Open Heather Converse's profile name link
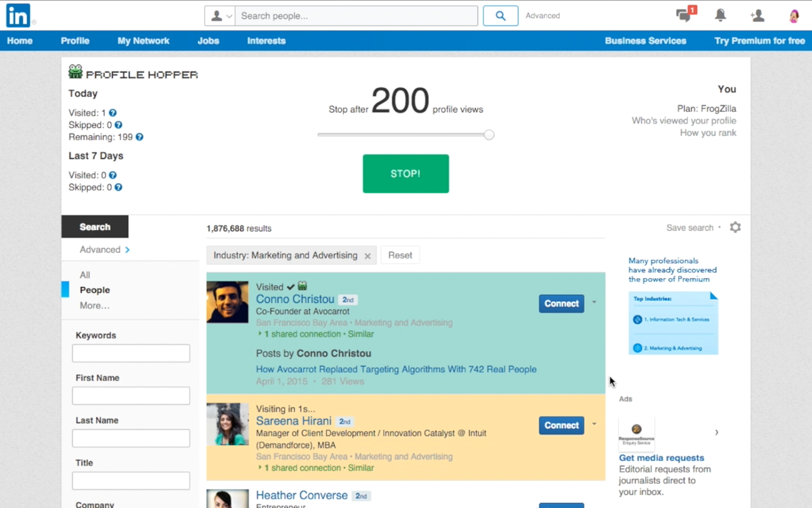Viewport: 812px width, 508px height. click(x=302, y=495)
